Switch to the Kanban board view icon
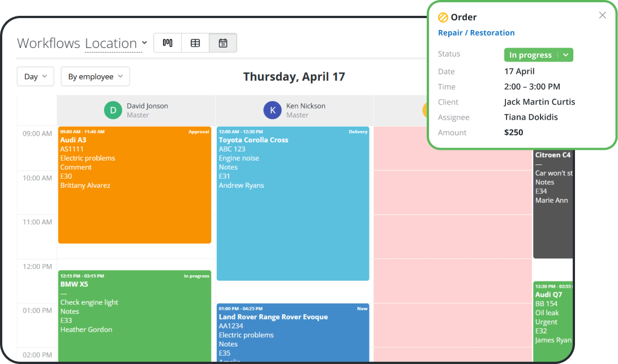The width and height of the screenshot is (618, 364). click(168, 42)
